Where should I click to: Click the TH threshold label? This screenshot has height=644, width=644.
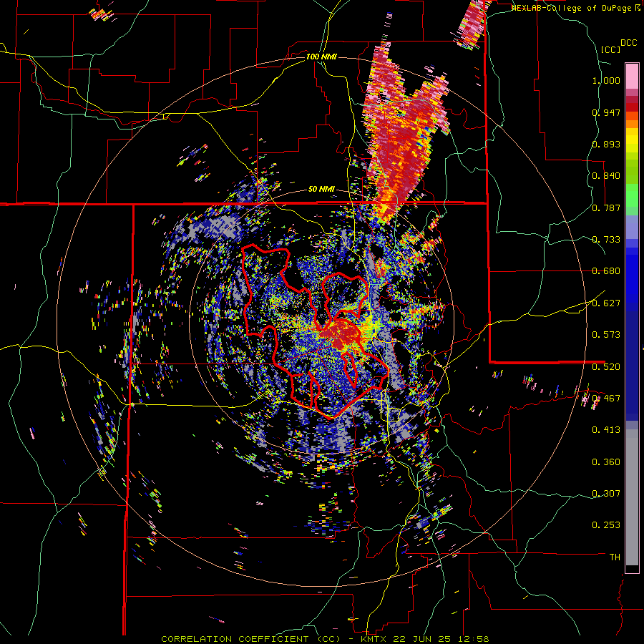pyautogui.click(x=615, y=557)
